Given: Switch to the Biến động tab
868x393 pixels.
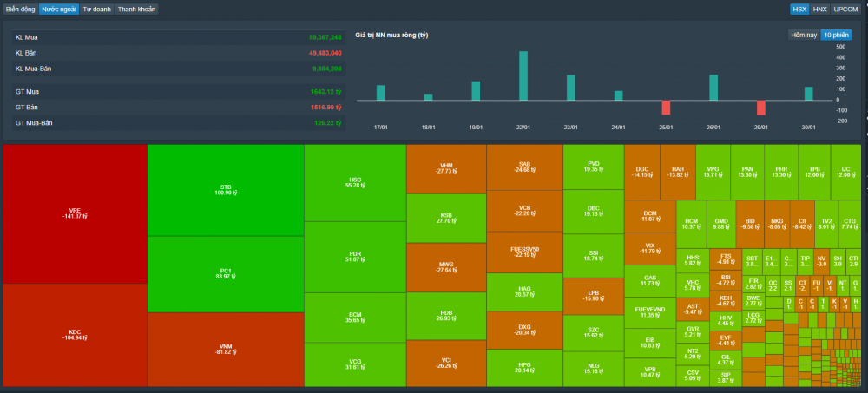Looking at the screenshot, I should coord(21,10).
